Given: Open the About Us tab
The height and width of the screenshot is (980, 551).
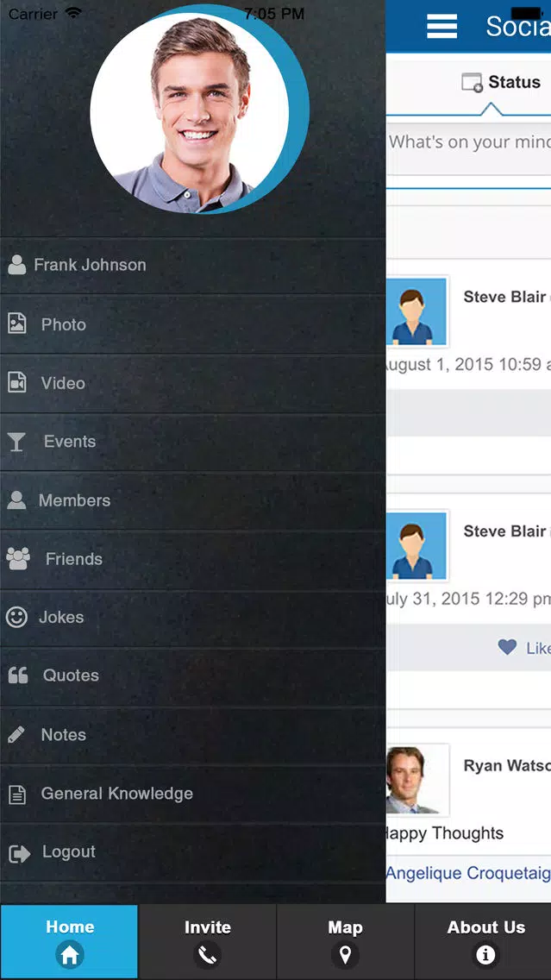Looking at the screenshot, I should click(x=483, y=941).
